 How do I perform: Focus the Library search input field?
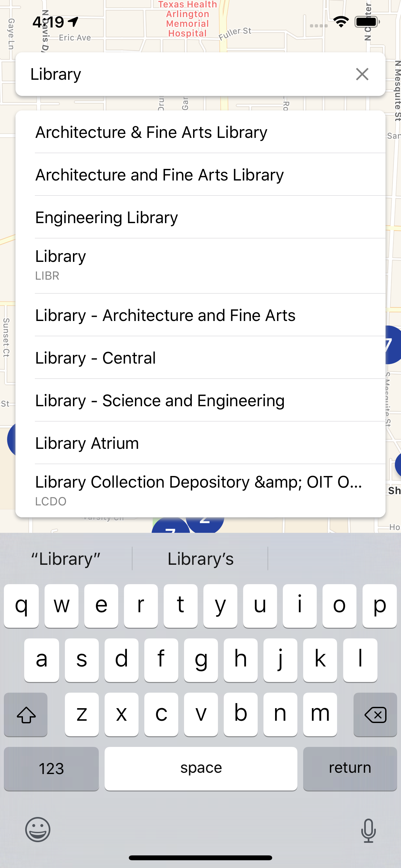182,74
